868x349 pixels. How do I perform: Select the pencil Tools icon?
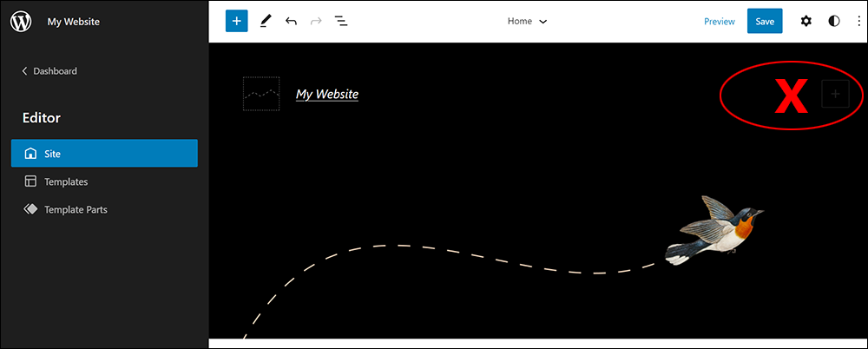coord(266,22)
